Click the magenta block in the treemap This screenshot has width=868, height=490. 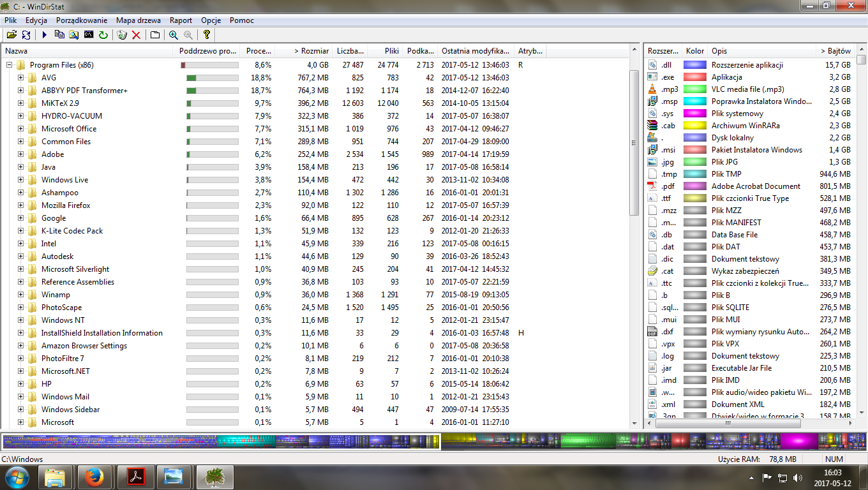pos(799,442)
